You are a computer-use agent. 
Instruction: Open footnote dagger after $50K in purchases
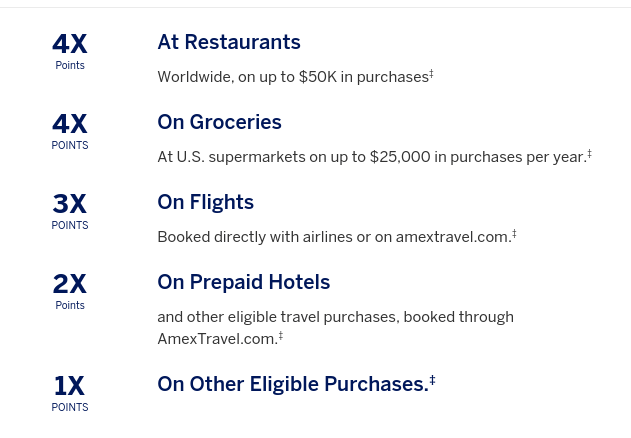pyautogui.click(x=431, y=73)
